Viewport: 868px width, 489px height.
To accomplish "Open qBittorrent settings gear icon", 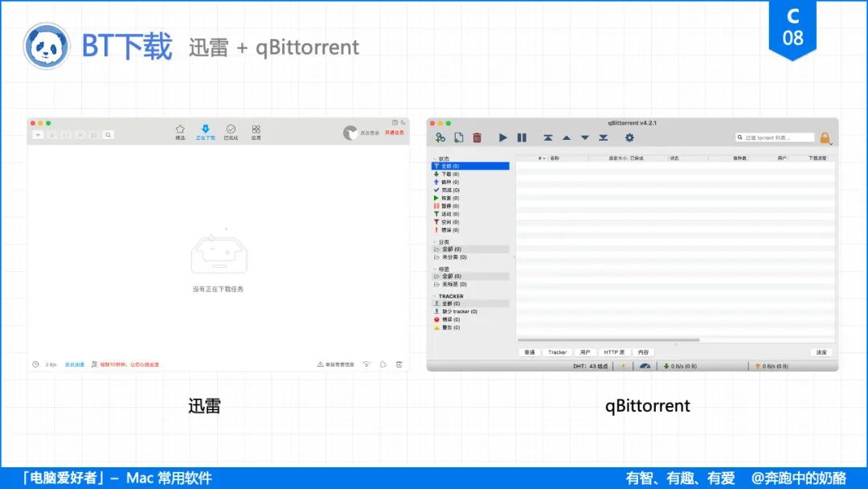I will (x=629, y=138).
